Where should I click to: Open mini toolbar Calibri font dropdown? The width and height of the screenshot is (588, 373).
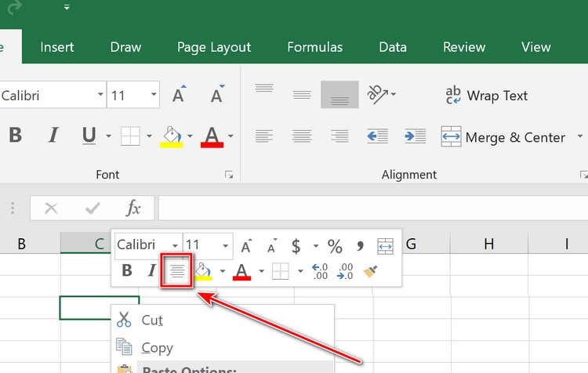point(175,246)
